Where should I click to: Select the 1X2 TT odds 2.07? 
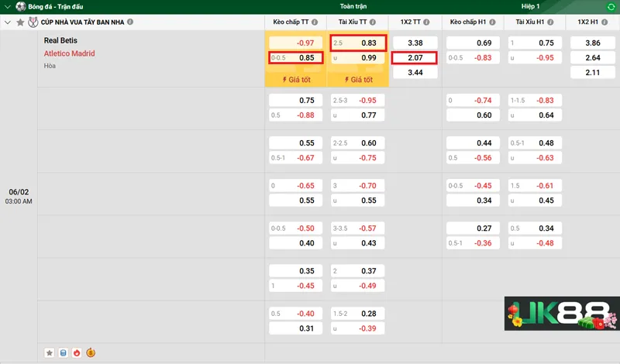(x=415, y=57)
